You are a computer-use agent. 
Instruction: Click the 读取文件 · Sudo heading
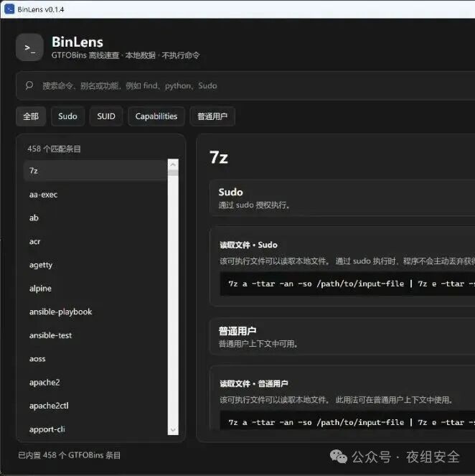tap(248, 245)
